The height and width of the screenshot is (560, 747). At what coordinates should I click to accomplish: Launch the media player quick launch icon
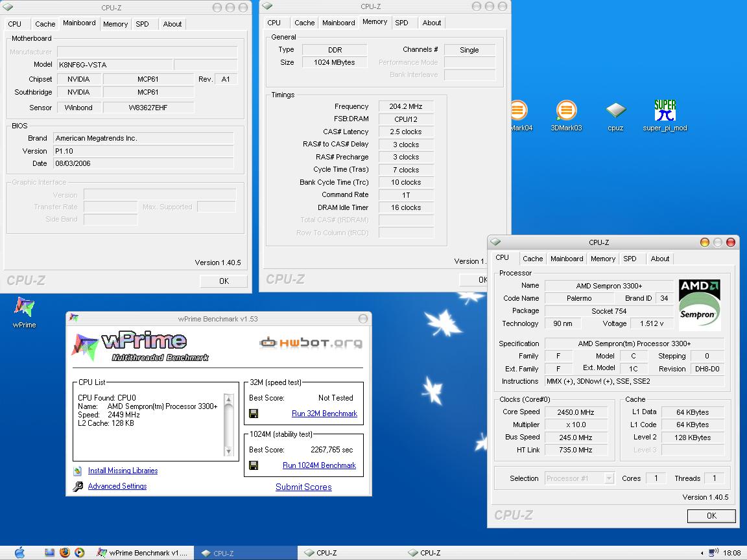(80, 552)
